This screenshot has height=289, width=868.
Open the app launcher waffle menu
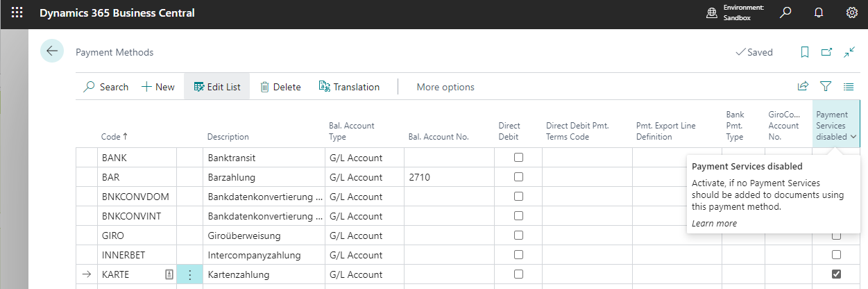(17, 13)
